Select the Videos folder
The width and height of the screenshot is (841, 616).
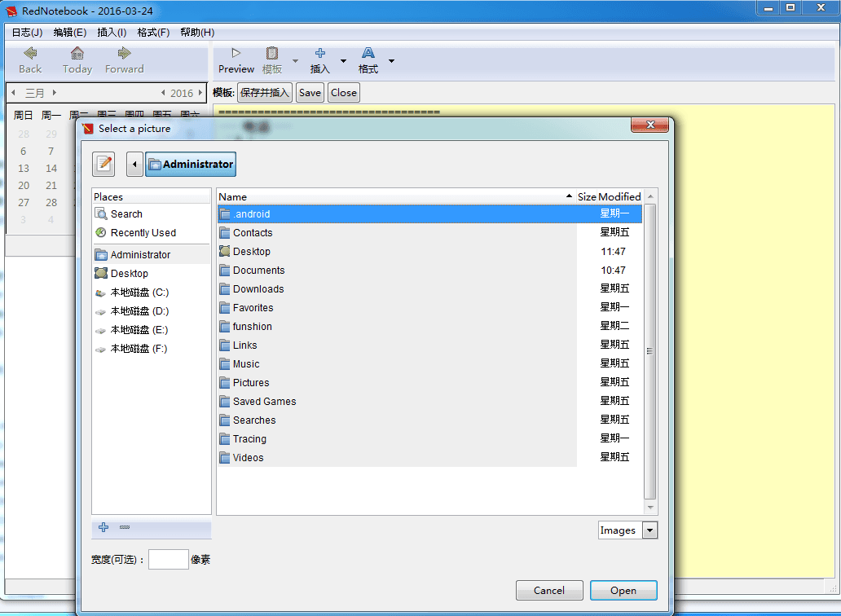pos(429,458)
